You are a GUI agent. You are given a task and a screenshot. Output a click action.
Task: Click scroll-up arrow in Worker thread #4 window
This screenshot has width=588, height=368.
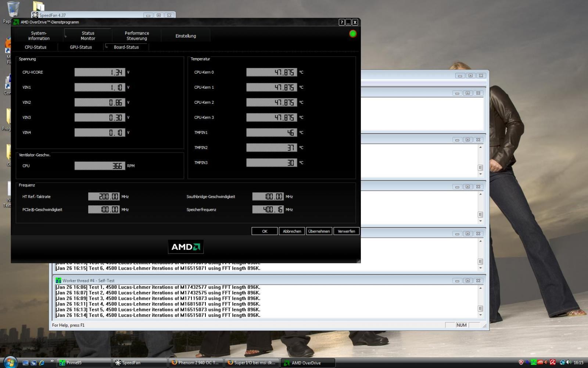tap(480, 288)
